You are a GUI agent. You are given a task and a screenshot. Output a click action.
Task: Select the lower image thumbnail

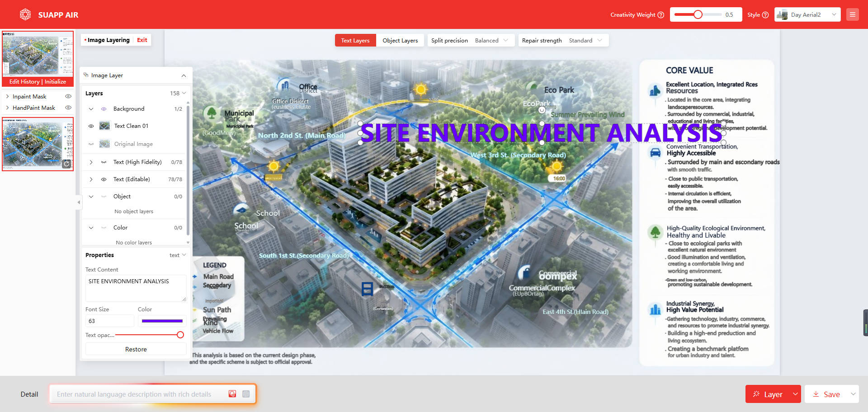[38, 144]
